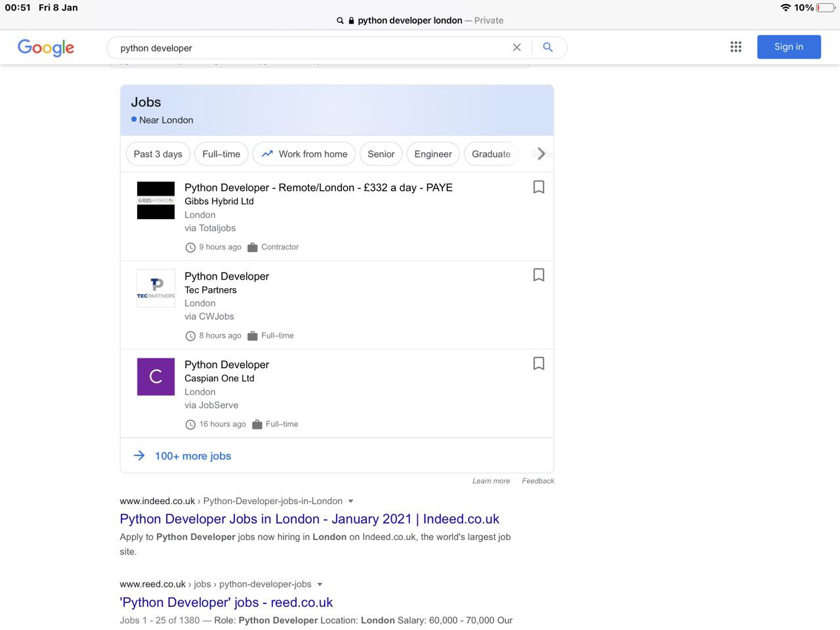Click the Learn more link
The height and width of the screenshot is (630, 840).
coord(491,481)
